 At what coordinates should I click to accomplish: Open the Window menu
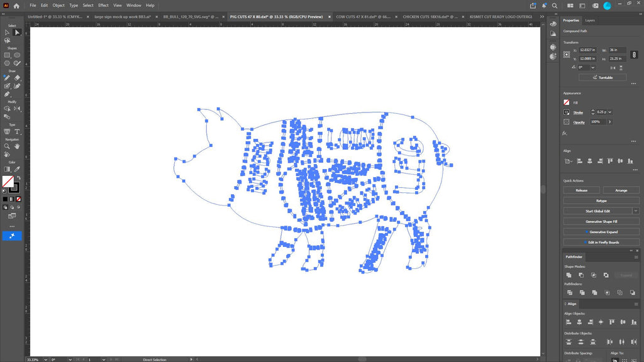coord(133,5)
